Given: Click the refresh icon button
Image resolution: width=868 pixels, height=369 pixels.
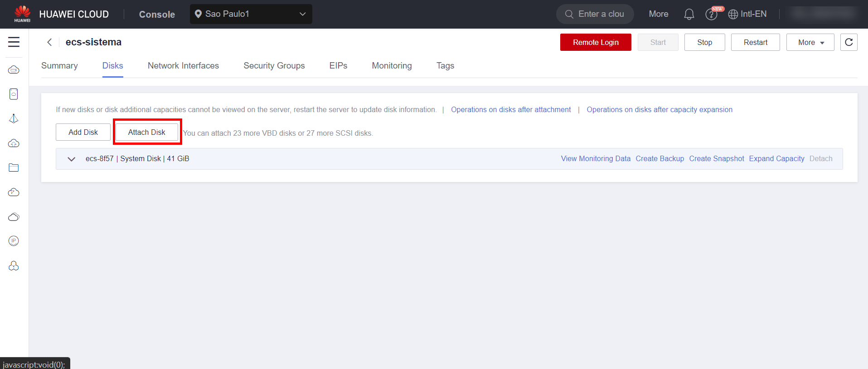Looking at the screenshot, I should (849, 42).
